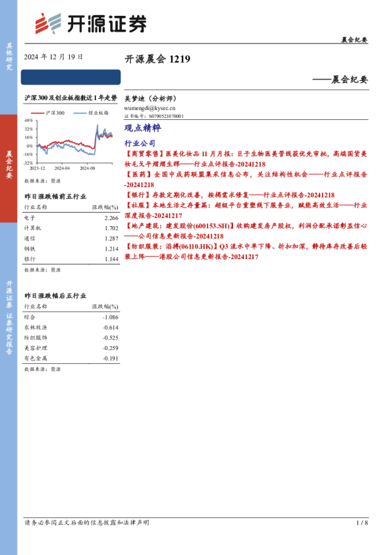Click the 沪深300 red legend marker

coord(38,113)
